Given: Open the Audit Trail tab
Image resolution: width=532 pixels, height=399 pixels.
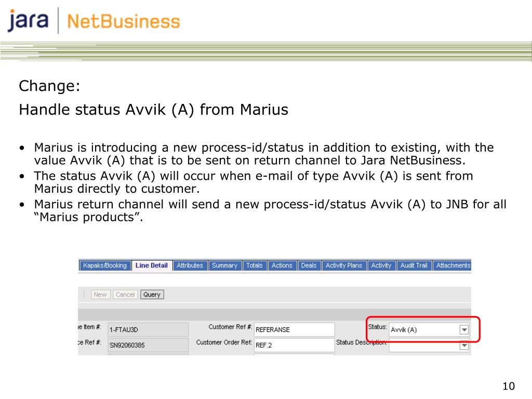Looking at the screenshot, I should click(414, 265).
